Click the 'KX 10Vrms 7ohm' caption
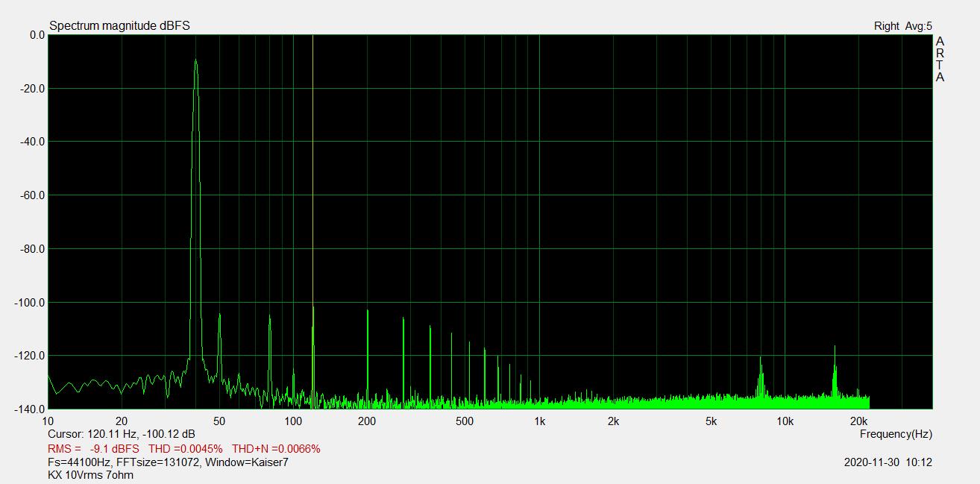The height and width of the screenshot is (484, 980). point(90,475)
